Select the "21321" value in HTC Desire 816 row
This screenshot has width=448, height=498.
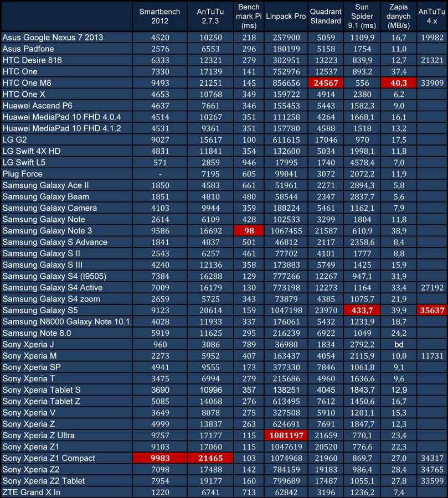click(x=432, y=60)
